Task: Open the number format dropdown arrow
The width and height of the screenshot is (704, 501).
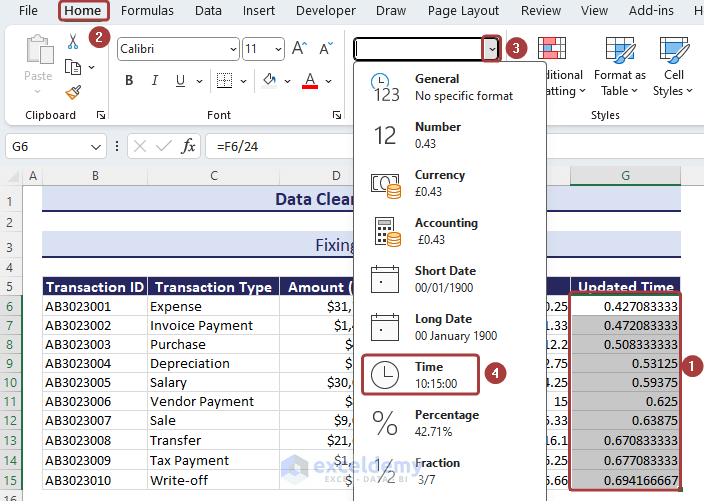Action: 492,48
